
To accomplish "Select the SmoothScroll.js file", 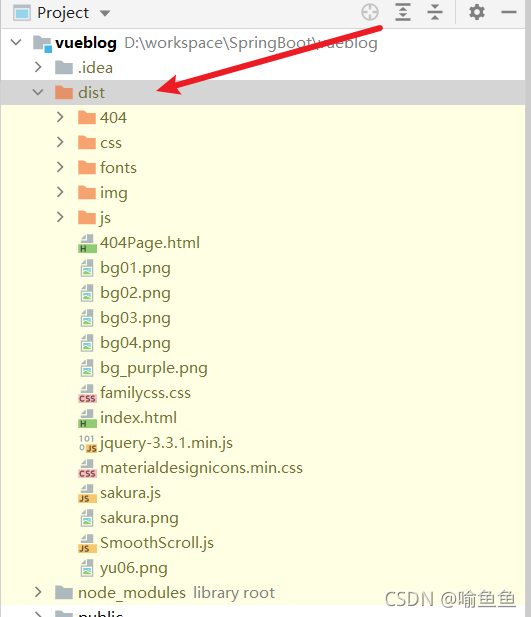I will (157, 543).
